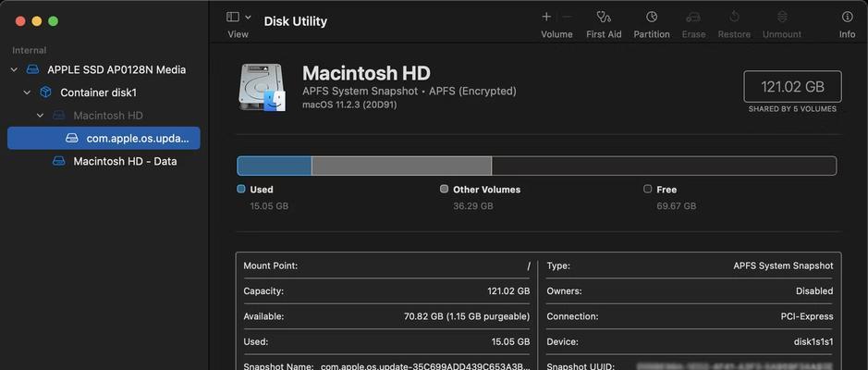Click the 121.02 GB capacity box
This screenshot has height=370, width=868.
point(792,86)
